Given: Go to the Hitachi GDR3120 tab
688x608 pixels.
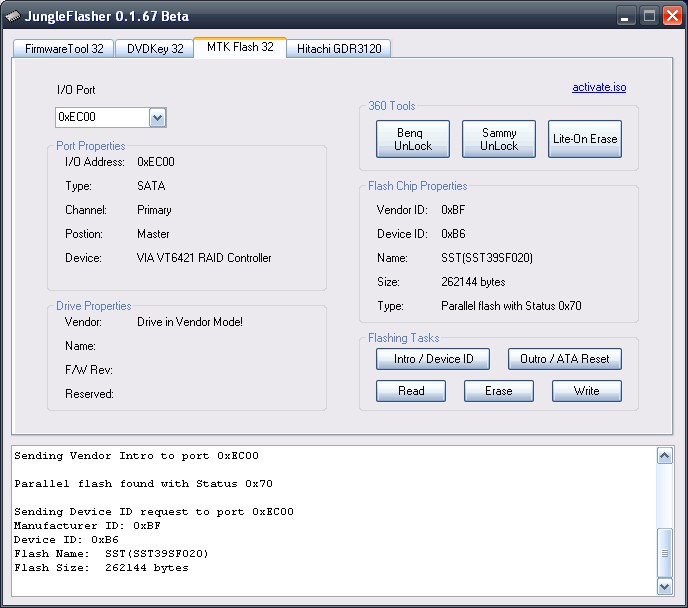Looking at the screenshot, I should [x=339, y=49].
